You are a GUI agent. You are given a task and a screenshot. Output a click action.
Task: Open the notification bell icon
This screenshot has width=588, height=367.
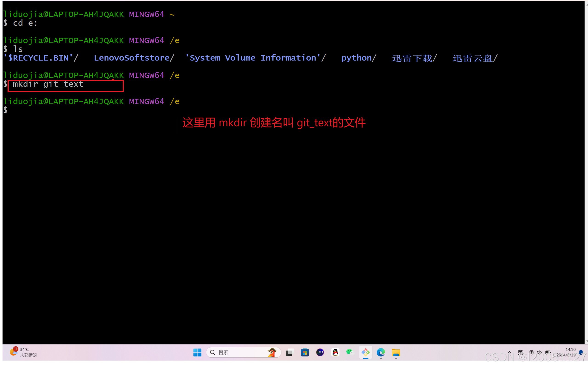[x=581, y=352]
